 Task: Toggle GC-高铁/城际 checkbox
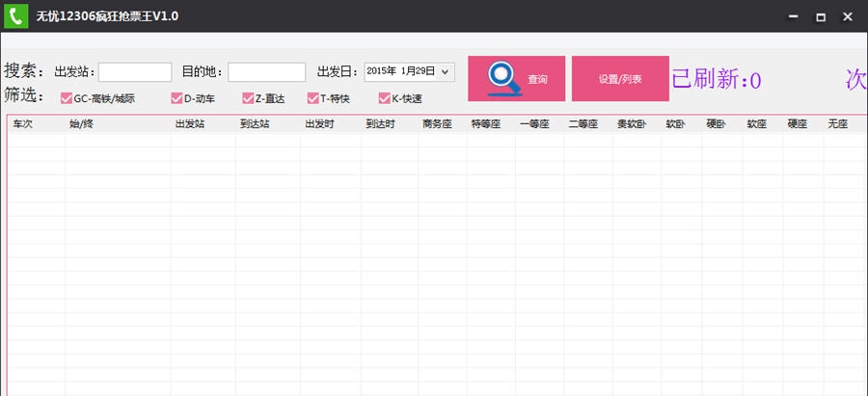[67, 98]
